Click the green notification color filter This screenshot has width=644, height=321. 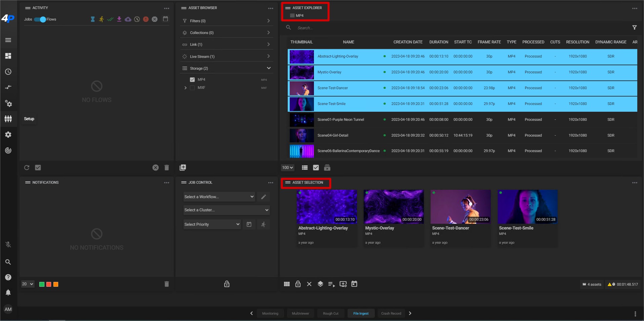tap(42, 284)
